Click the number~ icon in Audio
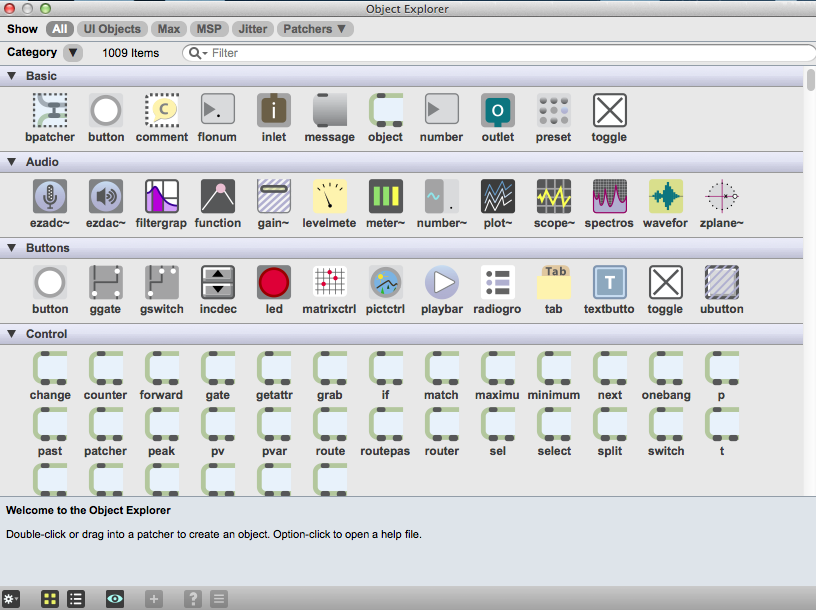 [x=442, y=196]
